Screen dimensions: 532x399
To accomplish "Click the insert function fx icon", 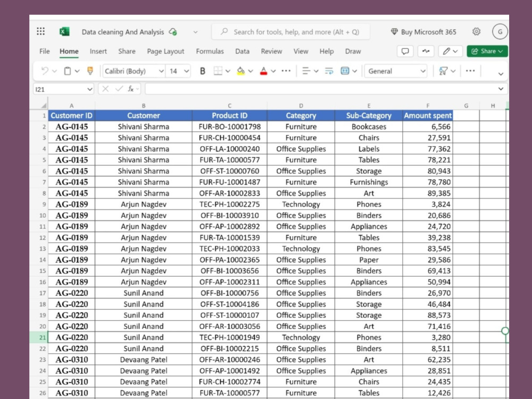I will (131, 89).
